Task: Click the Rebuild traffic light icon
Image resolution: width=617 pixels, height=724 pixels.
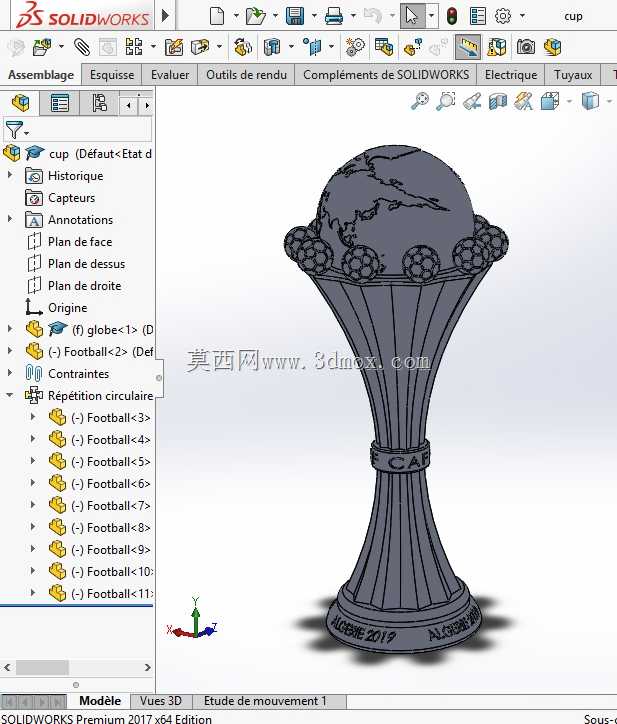Action: click(452, 16)
